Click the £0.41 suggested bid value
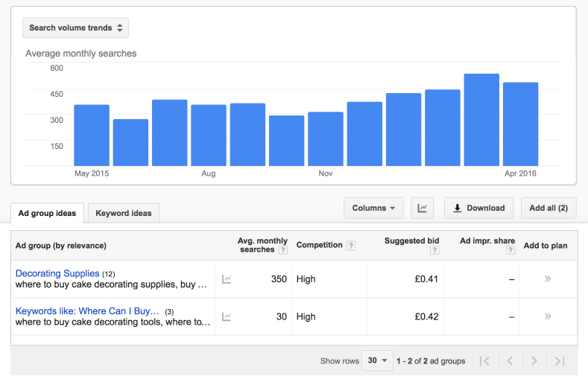Viewport: 588px width, 388px height. [426, 279]
